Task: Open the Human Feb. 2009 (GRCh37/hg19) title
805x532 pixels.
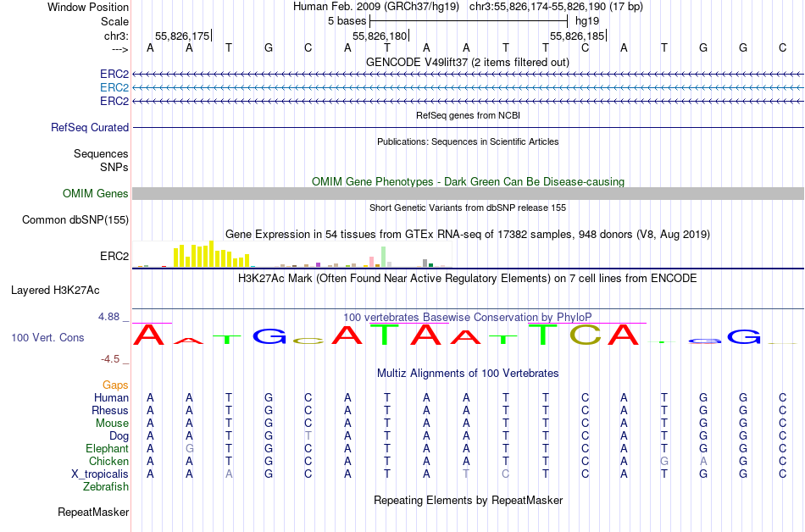Action: coord(375,7)
